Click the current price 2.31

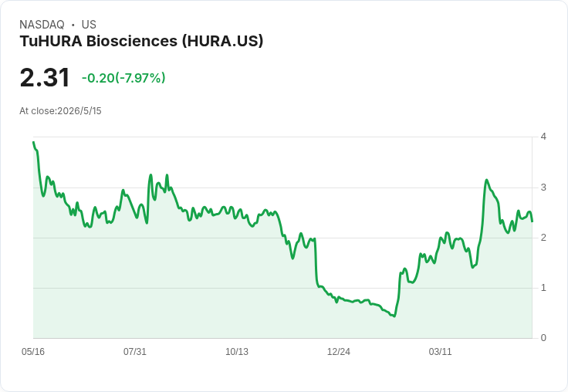pos(45,77)
